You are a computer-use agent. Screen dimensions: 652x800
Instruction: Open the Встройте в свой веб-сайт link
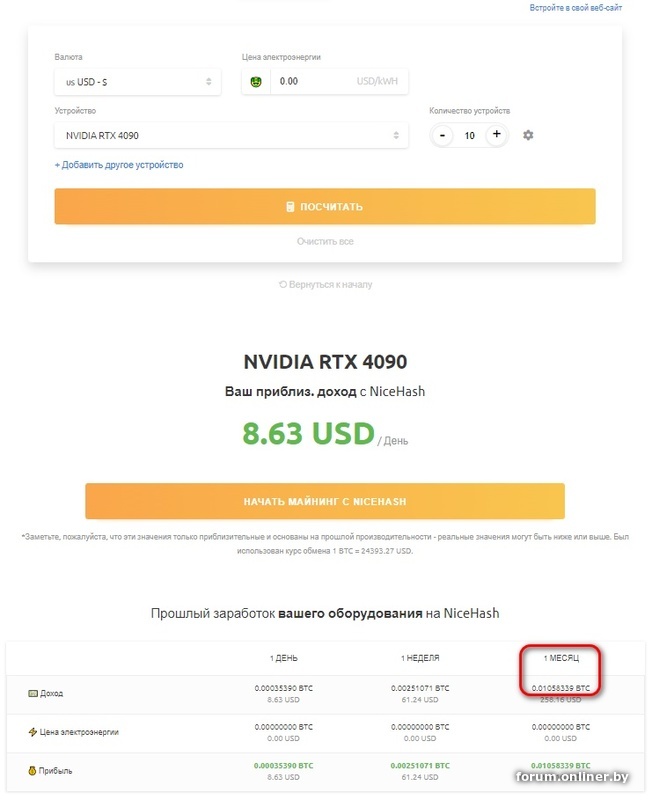[575, 8]
